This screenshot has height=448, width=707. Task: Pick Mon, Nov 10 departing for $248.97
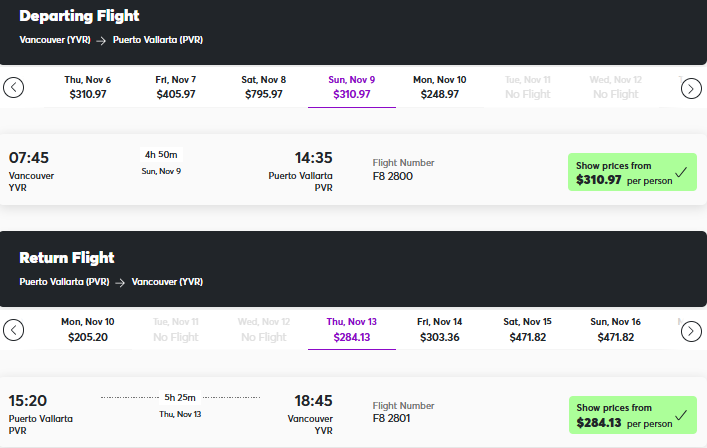[440, 87]
